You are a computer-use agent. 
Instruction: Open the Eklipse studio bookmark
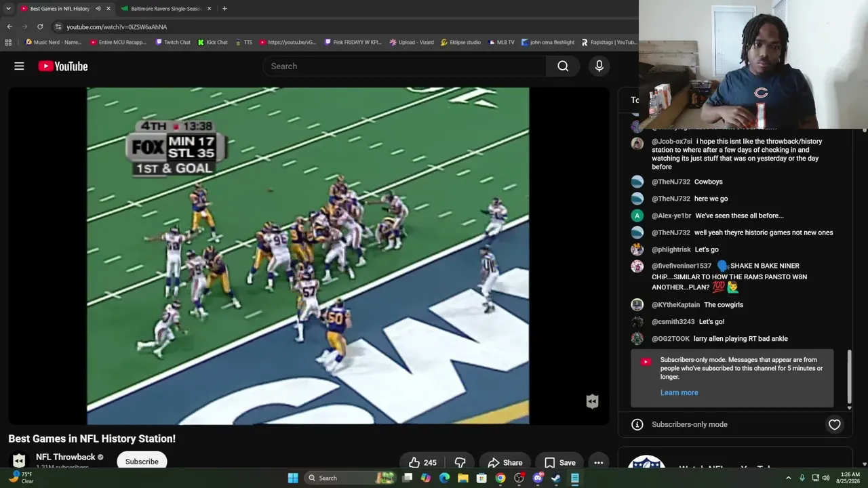tap(460, 42)
